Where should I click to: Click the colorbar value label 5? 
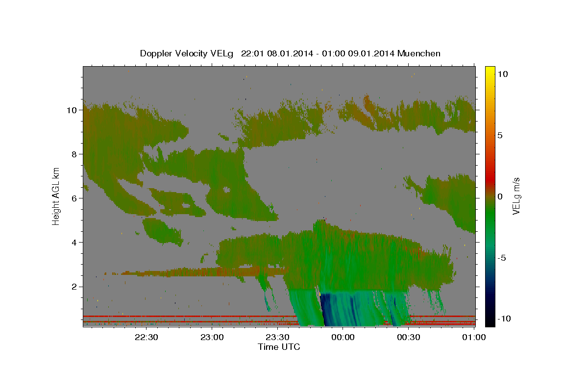[501, 135]
